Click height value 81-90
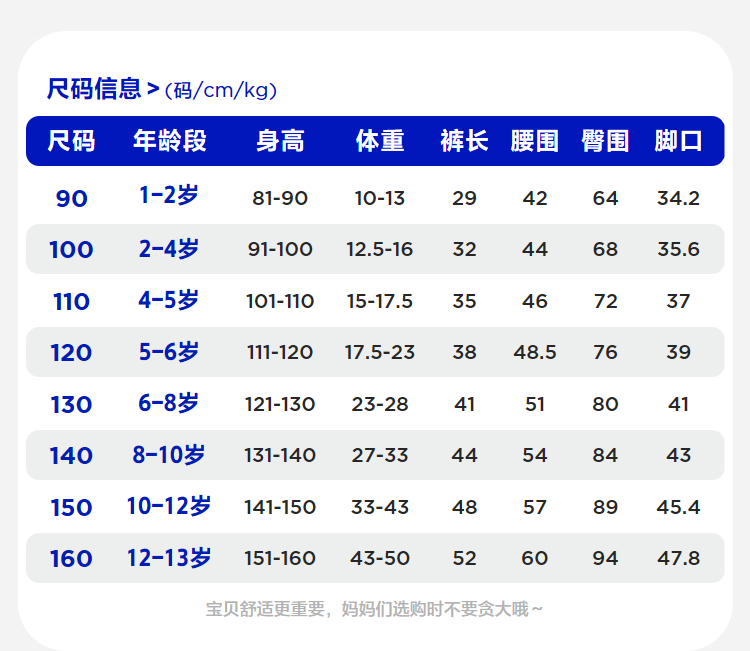Image resolution: width=750 pixels, height=651 pixels. pos(280,198)
